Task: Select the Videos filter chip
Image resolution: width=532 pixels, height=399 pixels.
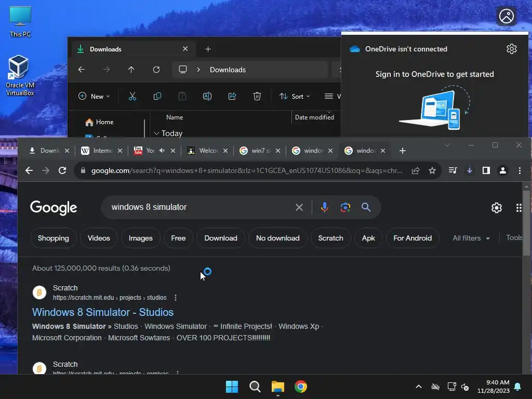Action: [x=99, y=238]
